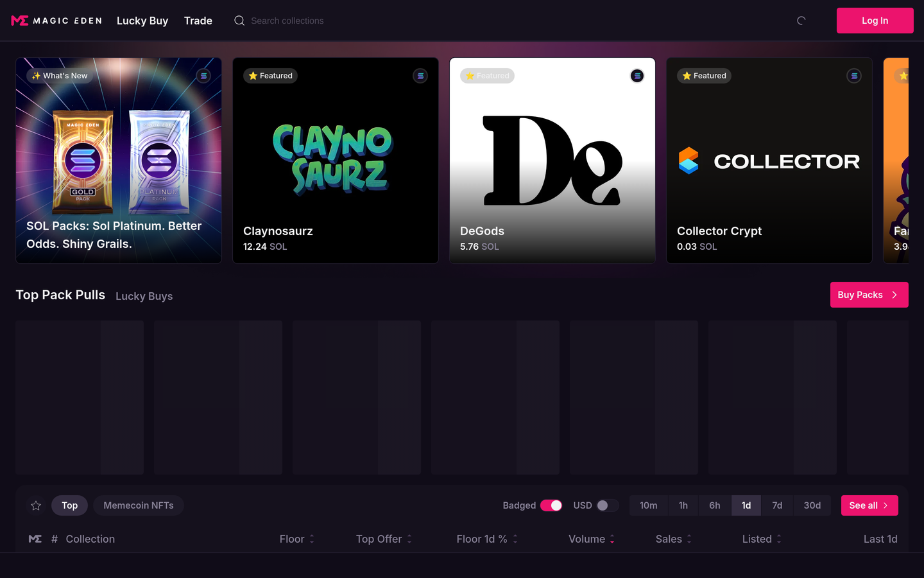Open Trade from top navigation
Viewport: 924px width, 578px height.
198,21
